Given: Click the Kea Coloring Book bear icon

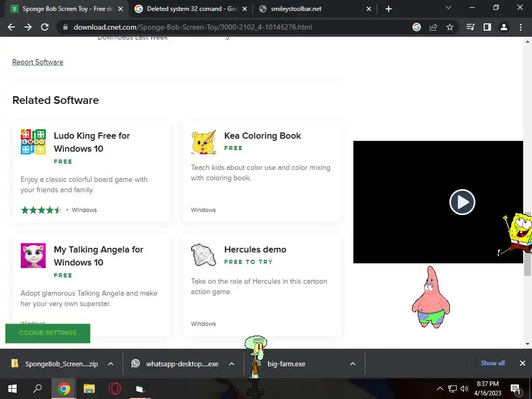Looking at the screenshot, I should click(204, 142).
